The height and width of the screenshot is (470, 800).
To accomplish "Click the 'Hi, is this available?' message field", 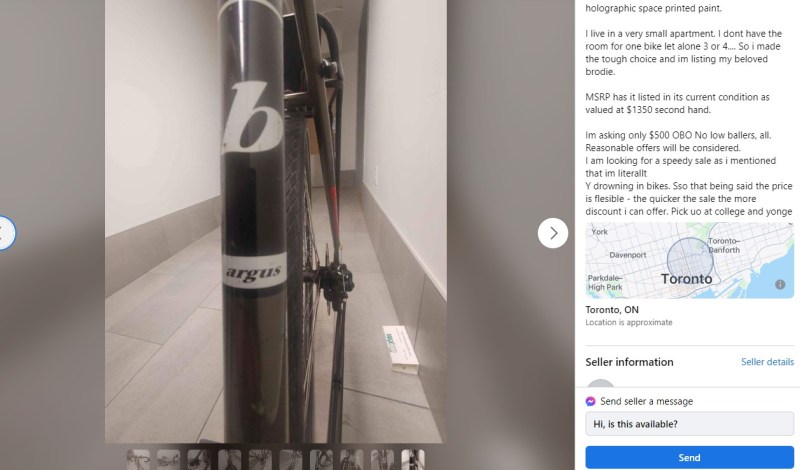I will tap(689, 424).
